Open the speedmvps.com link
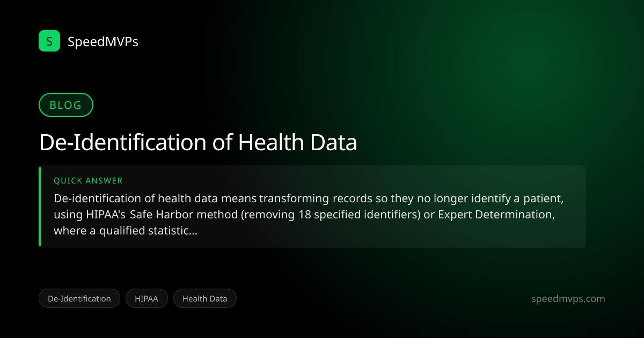The height and width of the screenshot is (338, 644). 568,299
